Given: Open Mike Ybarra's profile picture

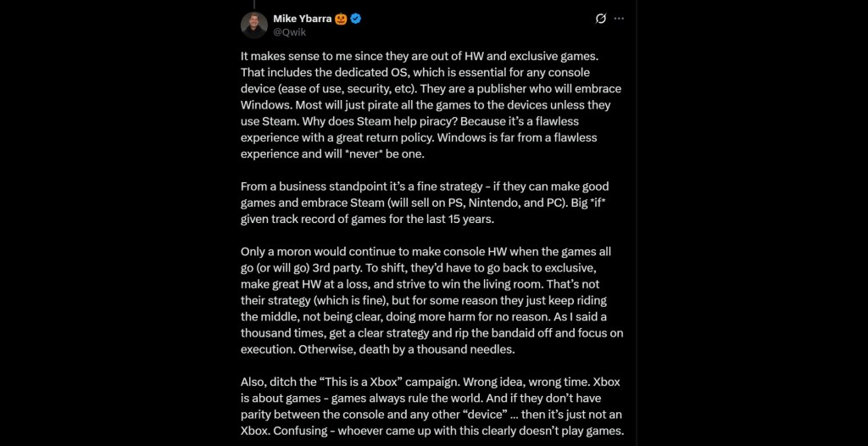Looking at the screenshot, I should (x=254, y=25).
